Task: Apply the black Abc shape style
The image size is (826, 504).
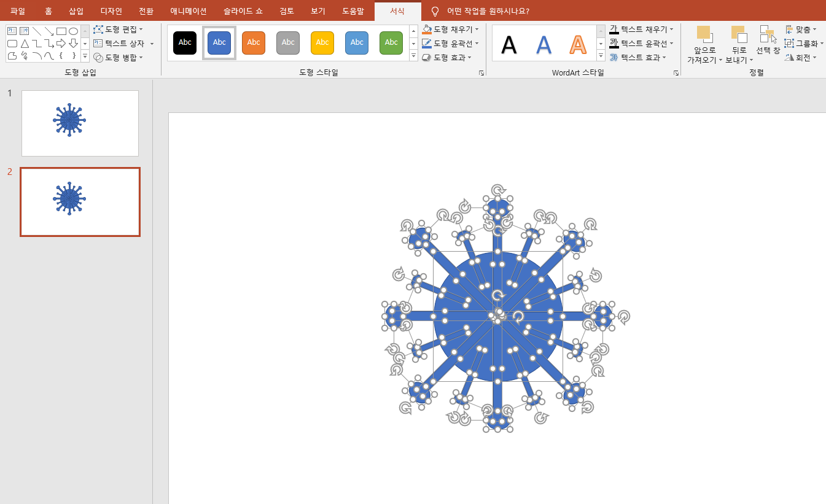Action: [x=185, y=42]
